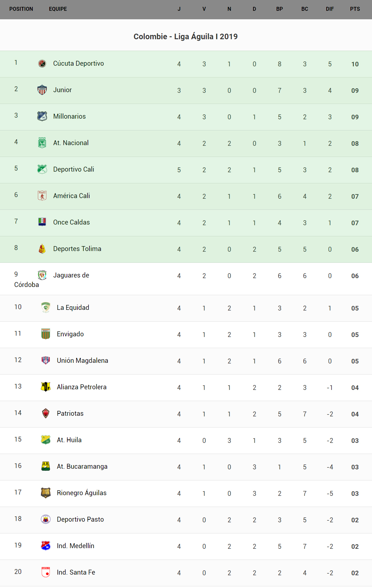Click the PTS column header

[355, 9]
